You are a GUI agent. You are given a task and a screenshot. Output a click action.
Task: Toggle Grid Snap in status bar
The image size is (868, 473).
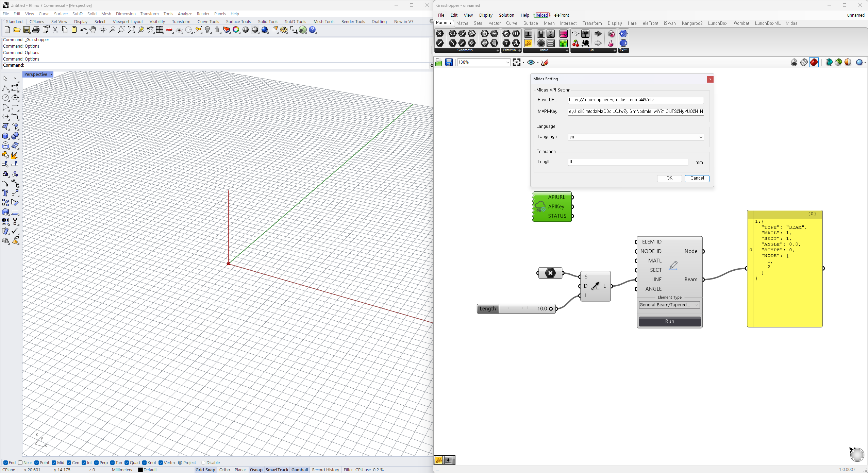205,470
